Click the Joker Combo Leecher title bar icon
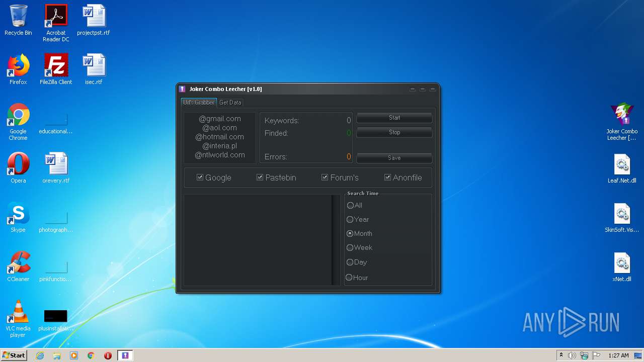The width and height of the screenshot is (644, 362). coord(183,89)
